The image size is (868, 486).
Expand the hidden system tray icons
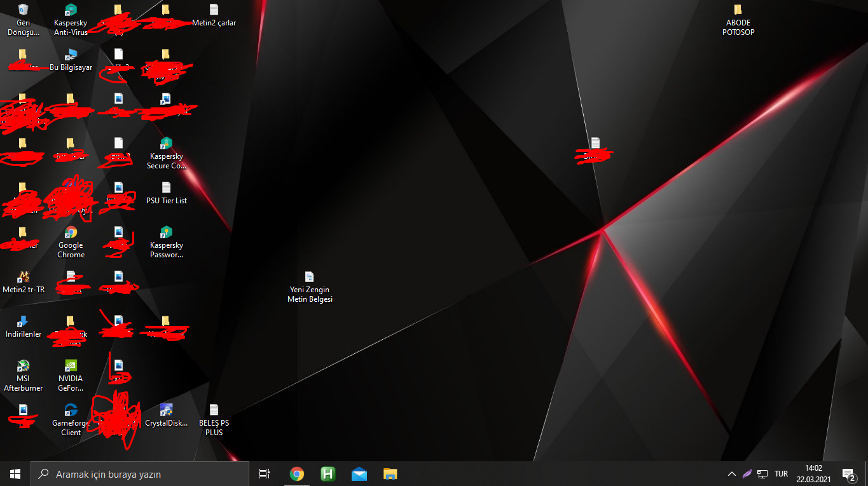[x=732, y=474]
